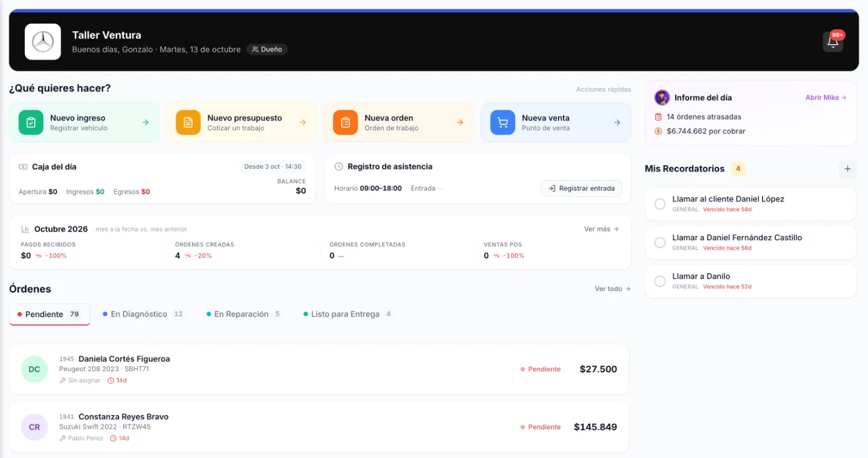Screen dimensions: 868x458
Task: Click the VENTAS POS -100% stat
Action: click(504, 250)
